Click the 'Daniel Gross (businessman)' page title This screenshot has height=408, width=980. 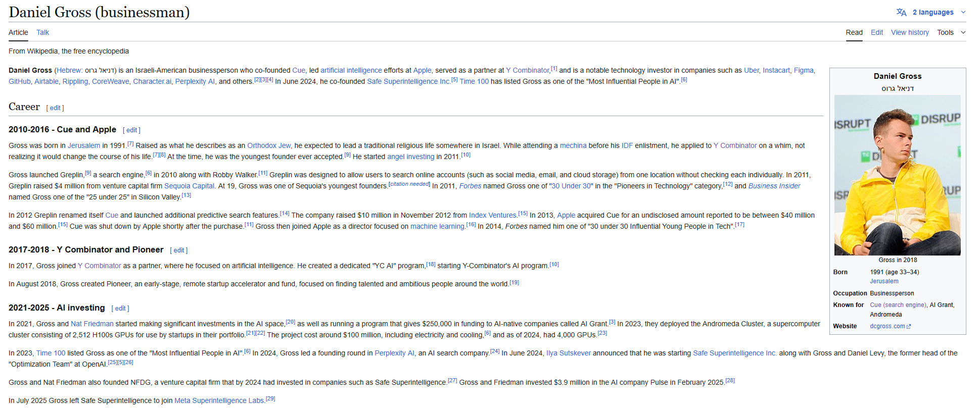(x=99, y=12)
